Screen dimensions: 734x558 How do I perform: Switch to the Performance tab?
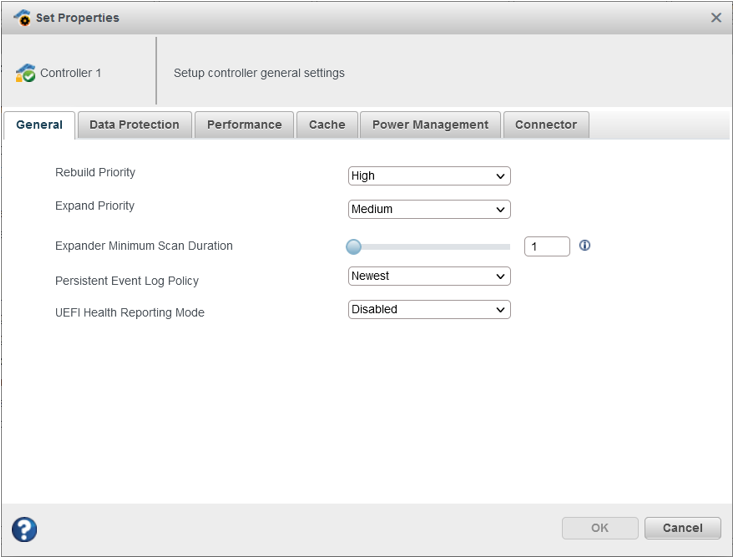pyautogui.click(x=244, y=125)
